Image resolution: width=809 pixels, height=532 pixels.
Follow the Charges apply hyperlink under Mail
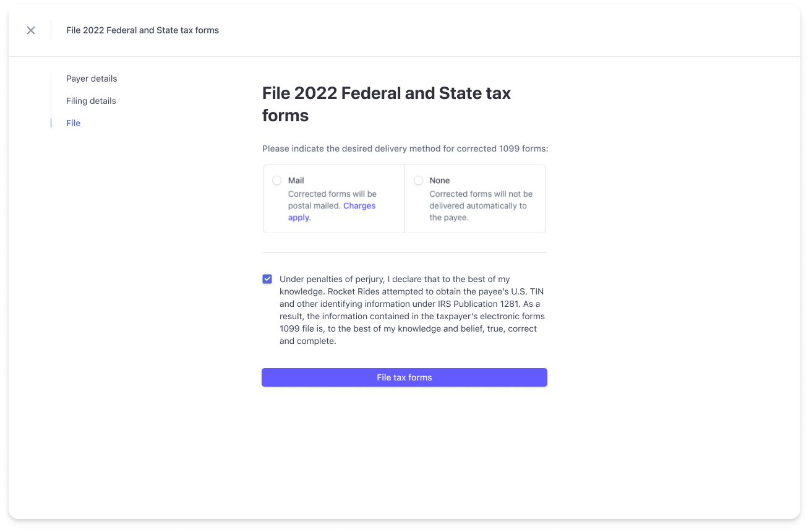tap(359, 205)
